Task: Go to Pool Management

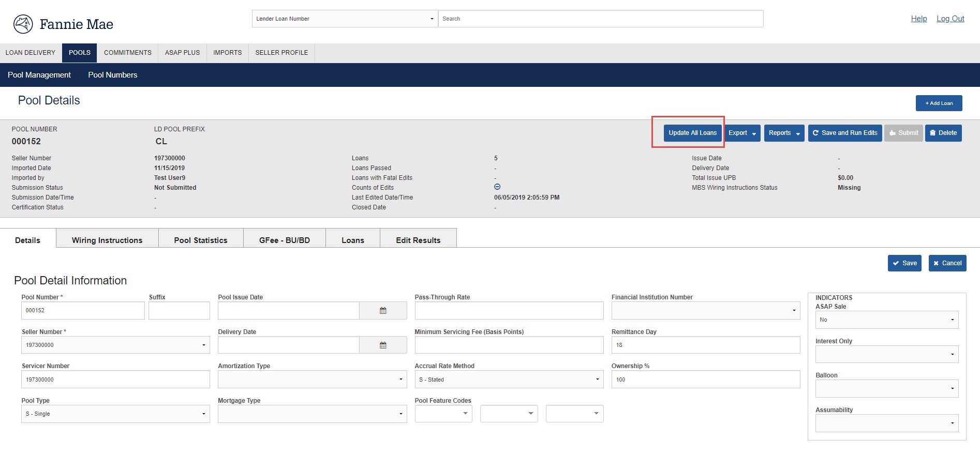Action: [39, 75]
